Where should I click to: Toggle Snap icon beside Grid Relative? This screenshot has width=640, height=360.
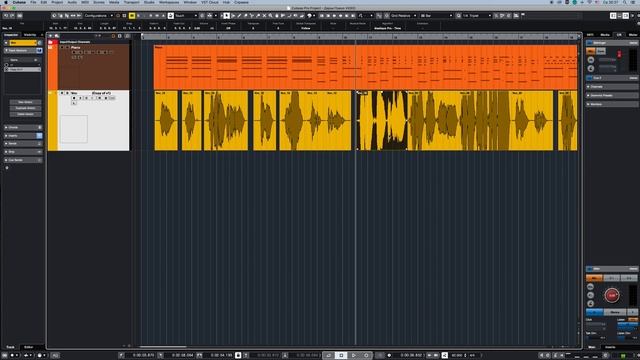click(x=387, y=16)
